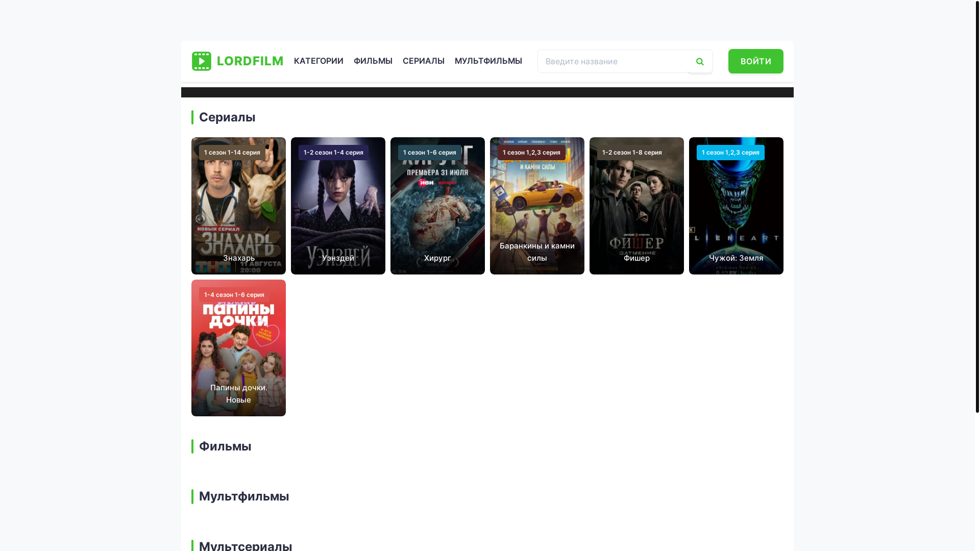Click the Мультфильмы section heading
The width and height of the screenshot is (980, 551).
click(x=244, y=496)
